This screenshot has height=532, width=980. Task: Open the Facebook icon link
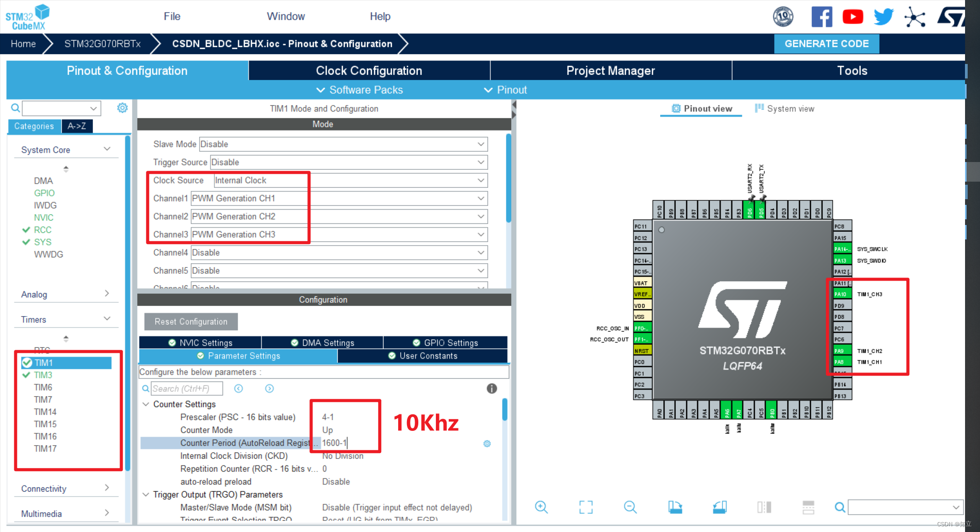(822, 17)
